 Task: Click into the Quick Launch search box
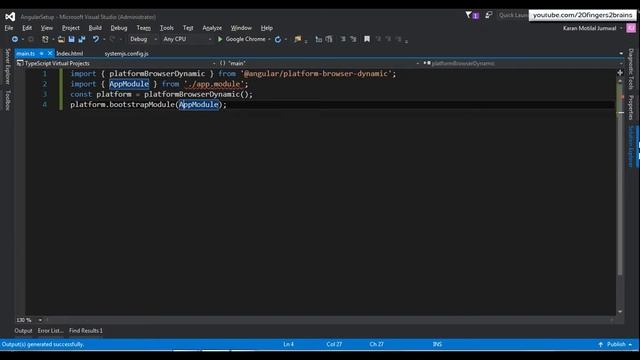coord(513,15)
